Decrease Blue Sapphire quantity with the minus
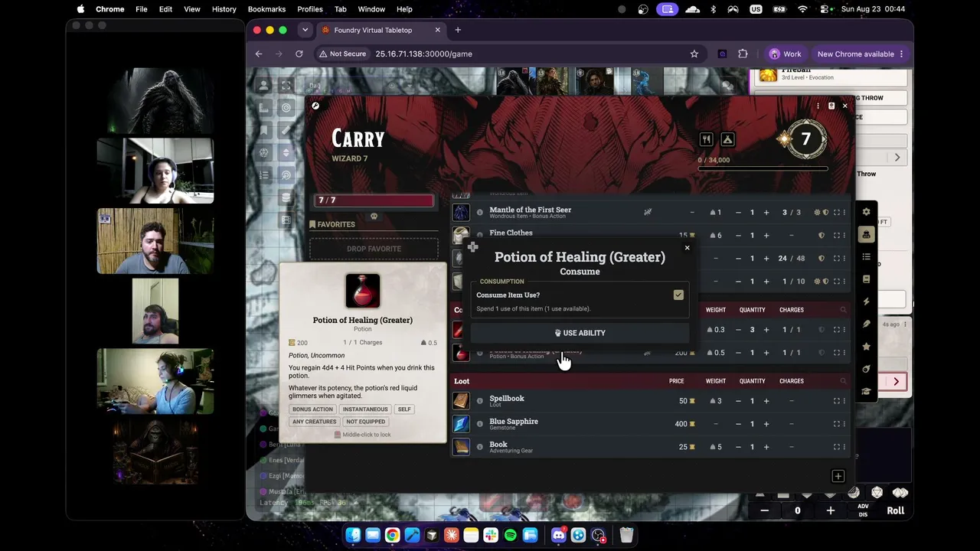Screen dimensions: 980x551 coord(738,424)
